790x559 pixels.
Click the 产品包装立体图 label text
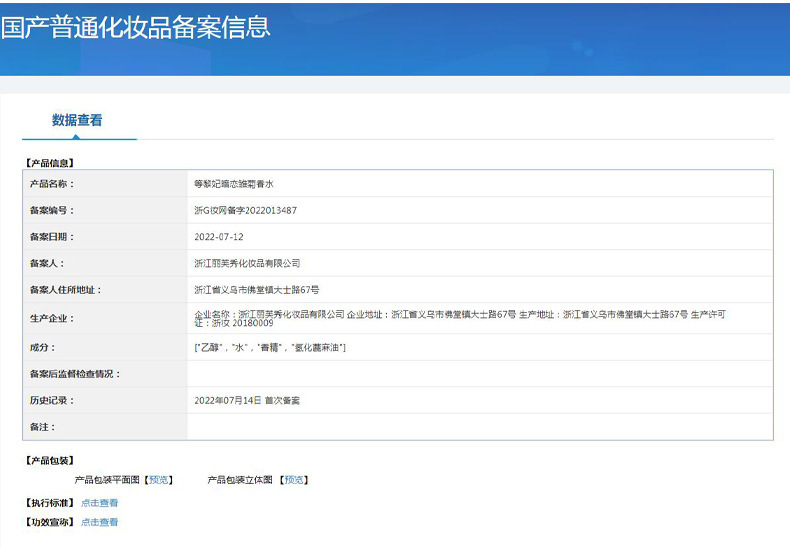(240, 480)
